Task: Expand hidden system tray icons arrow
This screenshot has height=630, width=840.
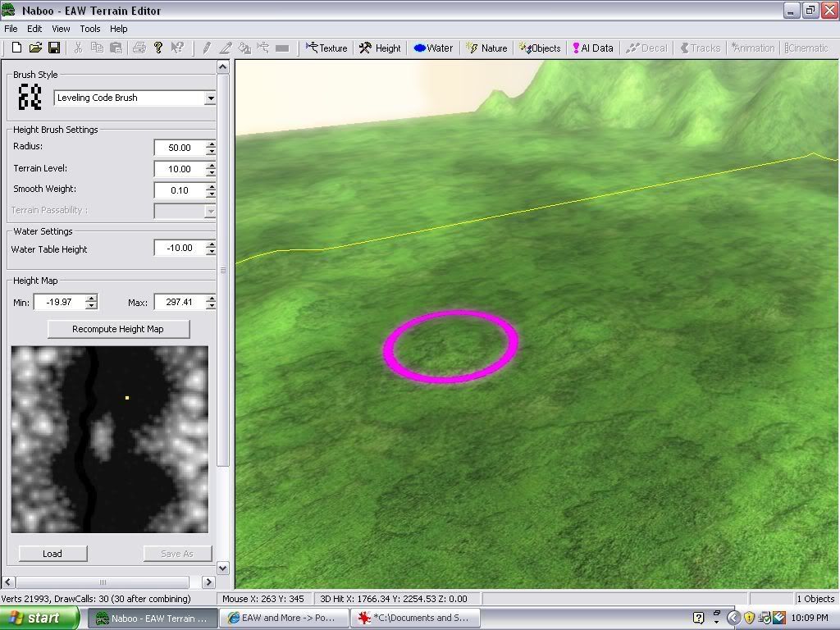Action: tap(733, 619)
